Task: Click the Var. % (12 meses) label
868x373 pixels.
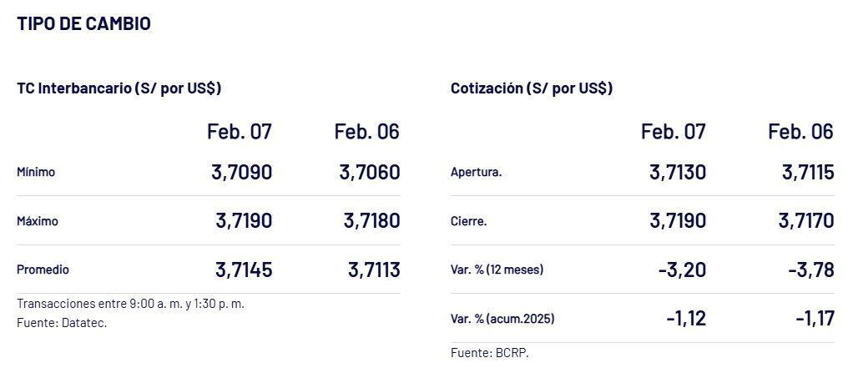Action: pos(497,270)
